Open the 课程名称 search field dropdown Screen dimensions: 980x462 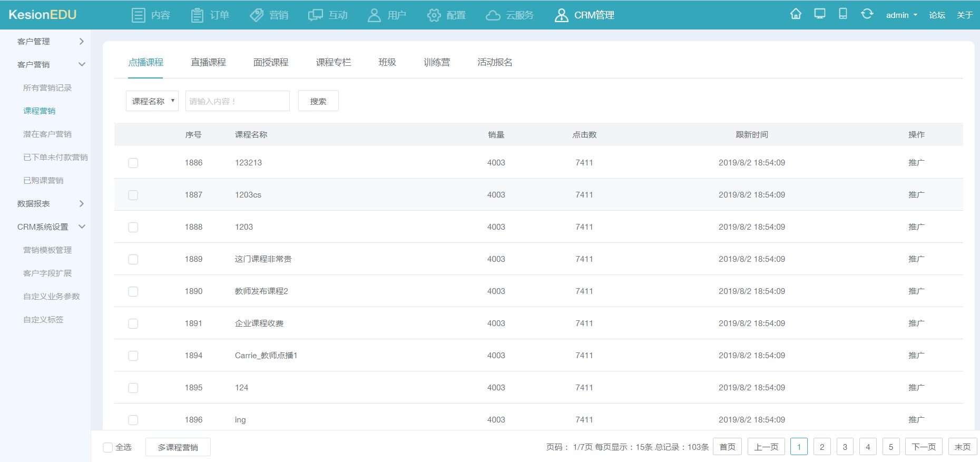(152, 101)
